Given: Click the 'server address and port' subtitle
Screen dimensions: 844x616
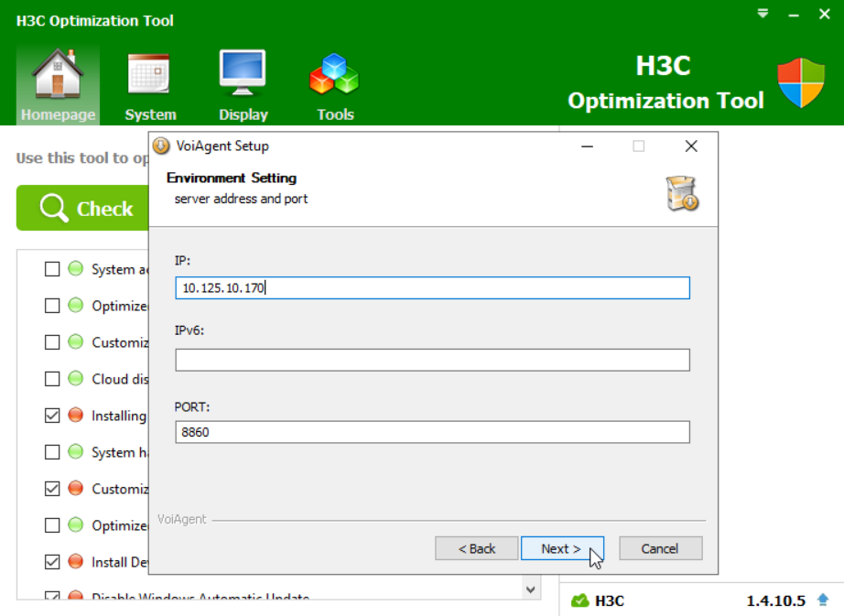Looking at the screenshot, I should point(241,199).
